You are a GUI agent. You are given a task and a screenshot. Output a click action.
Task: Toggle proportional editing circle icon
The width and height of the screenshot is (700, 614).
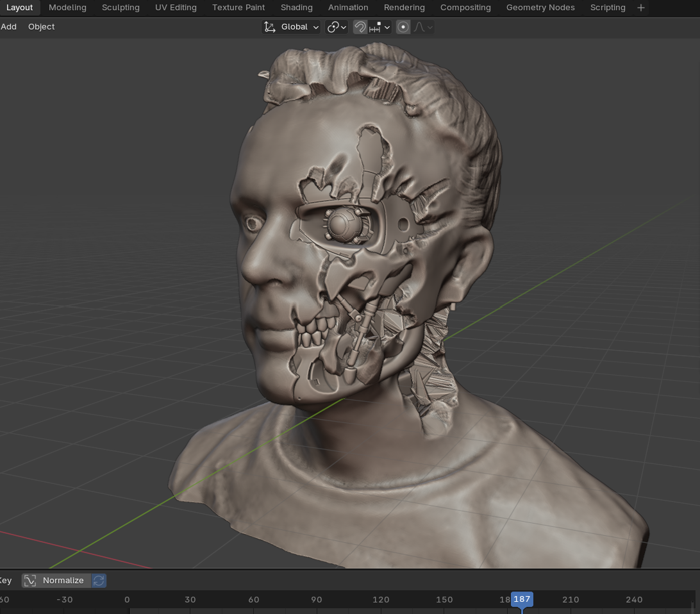coord(403,27)
